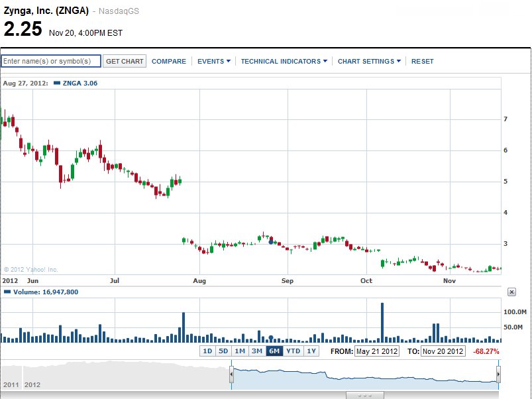Click the NasdaqGS exchange label

(x=119, y=11)
